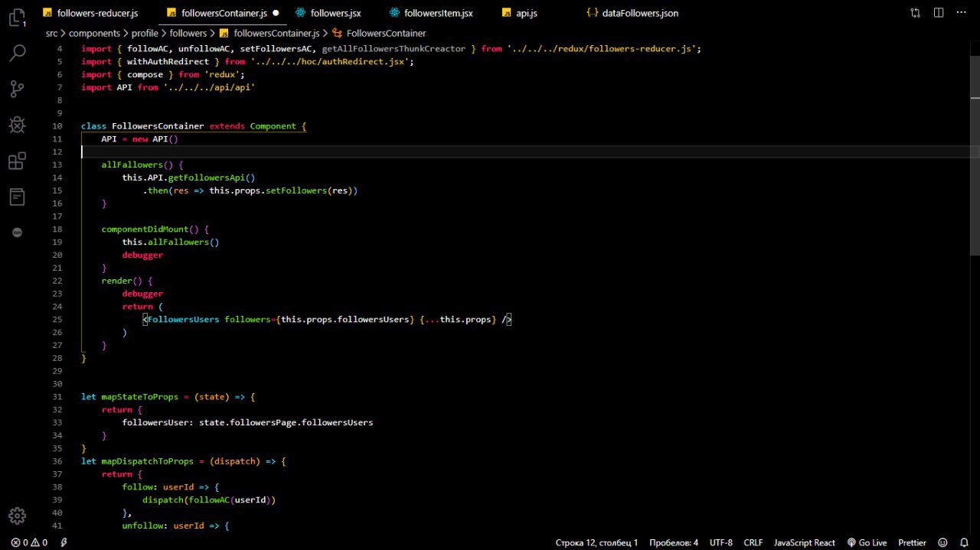
Task: Click 'dispatch(followAC(userId))' line
Action: (209, 500)
